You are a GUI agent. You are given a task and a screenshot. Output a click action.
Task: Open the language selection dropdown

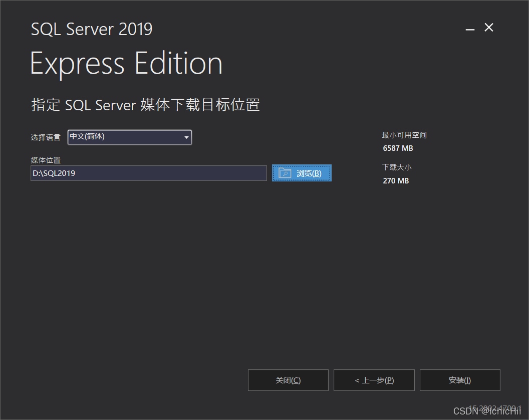tap(130, 137)
